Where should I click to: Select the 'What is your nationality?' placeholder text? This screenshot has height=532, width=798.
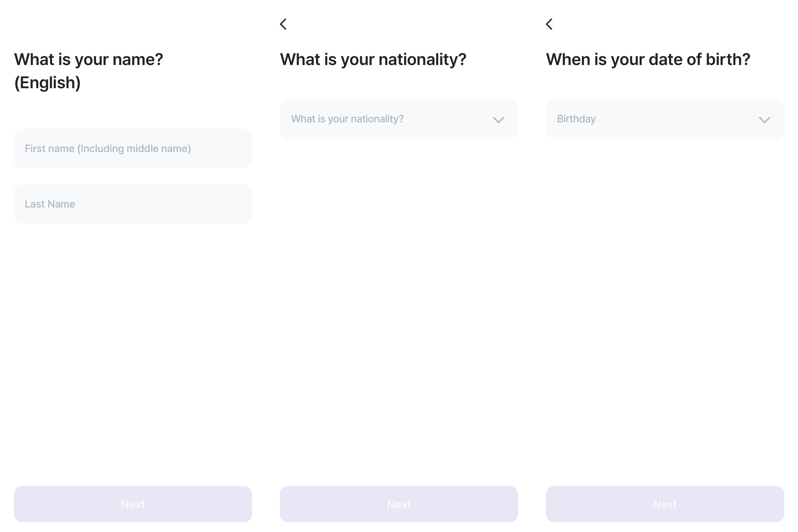point(347,119)
